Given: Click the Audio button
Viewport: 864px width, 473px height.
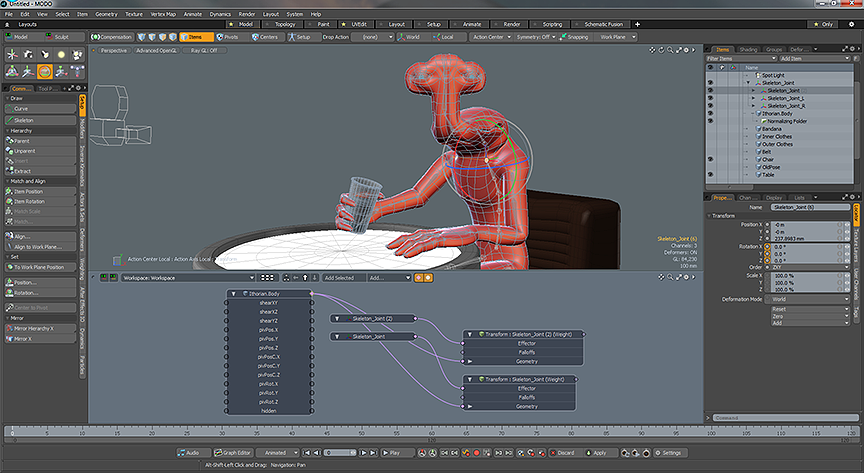Looking at the screenshot, I should pyautogui.click(x=193, y=453).
